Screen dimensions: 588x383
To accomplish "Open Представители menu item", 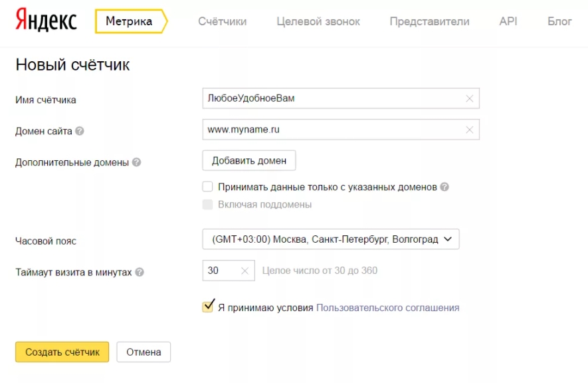I will click(x=429, y=21).
